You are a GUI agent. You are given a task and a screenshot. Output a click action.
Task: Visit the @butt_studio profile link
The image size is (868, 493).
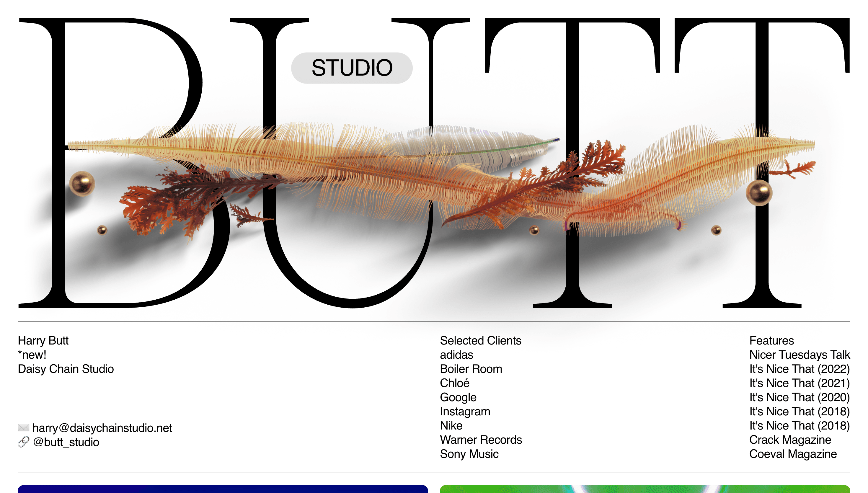click(66, 442)
